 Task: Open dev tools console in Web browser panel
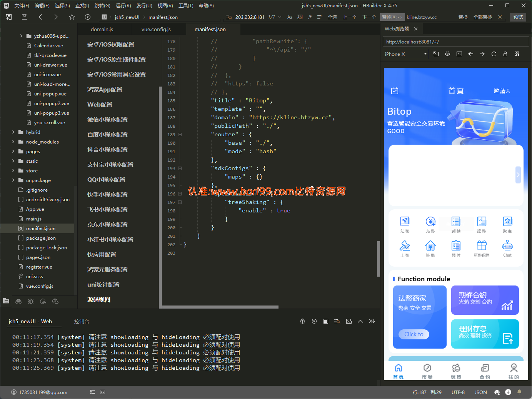click(x=459, y=54)
